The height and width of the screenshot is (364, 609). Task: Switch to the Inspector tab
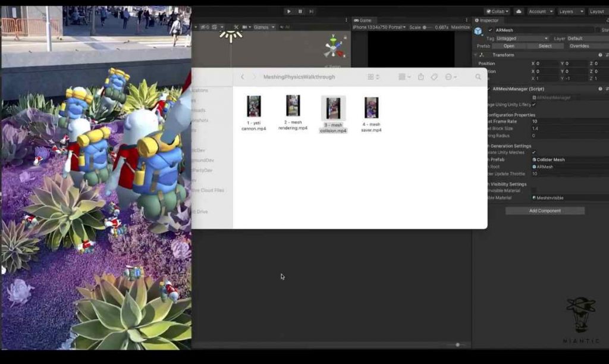point(486,20)
